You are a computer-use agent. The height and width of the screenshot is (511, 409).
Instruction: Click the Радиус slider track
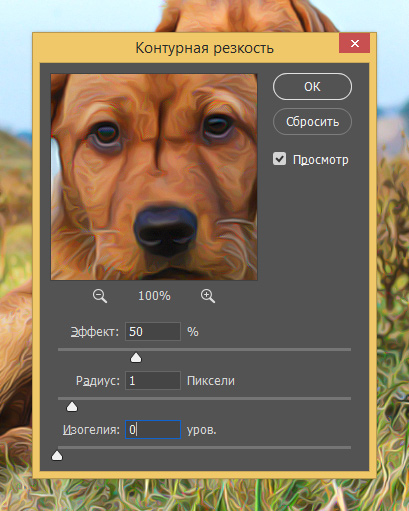tap(204, 398)
